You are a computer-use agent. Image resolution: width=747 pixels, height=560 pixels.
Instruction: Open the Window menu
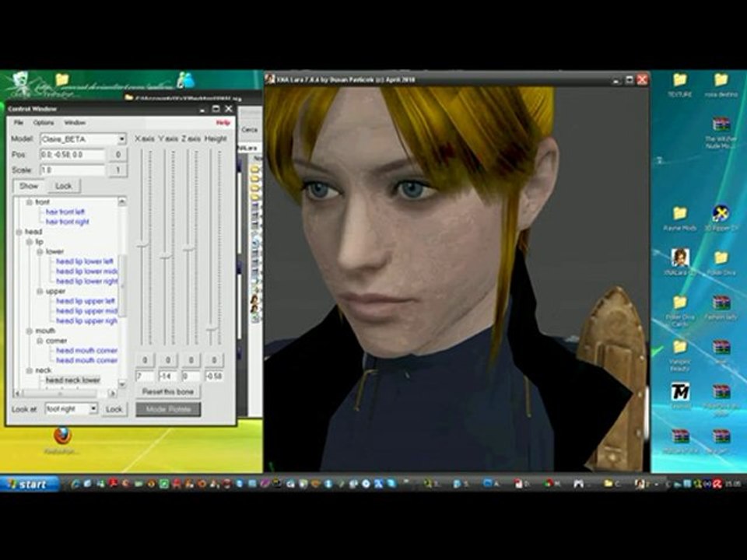click(75, 122)
